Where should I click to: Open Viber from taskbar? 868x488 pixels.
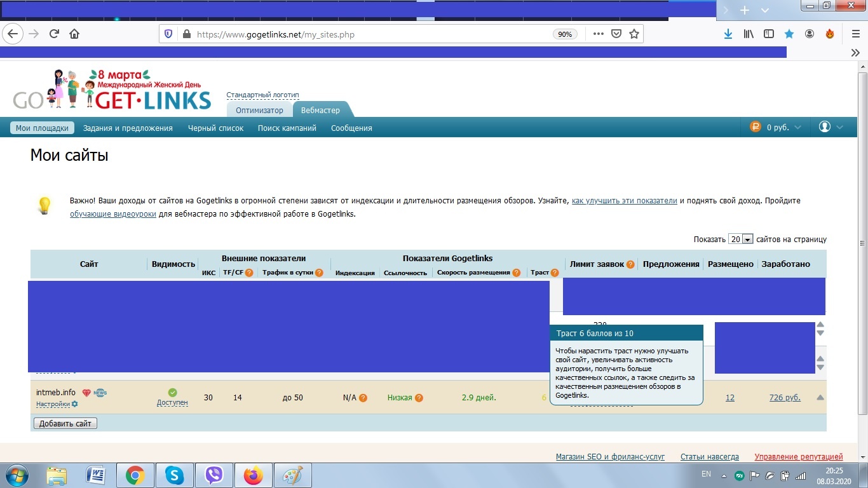214,475
